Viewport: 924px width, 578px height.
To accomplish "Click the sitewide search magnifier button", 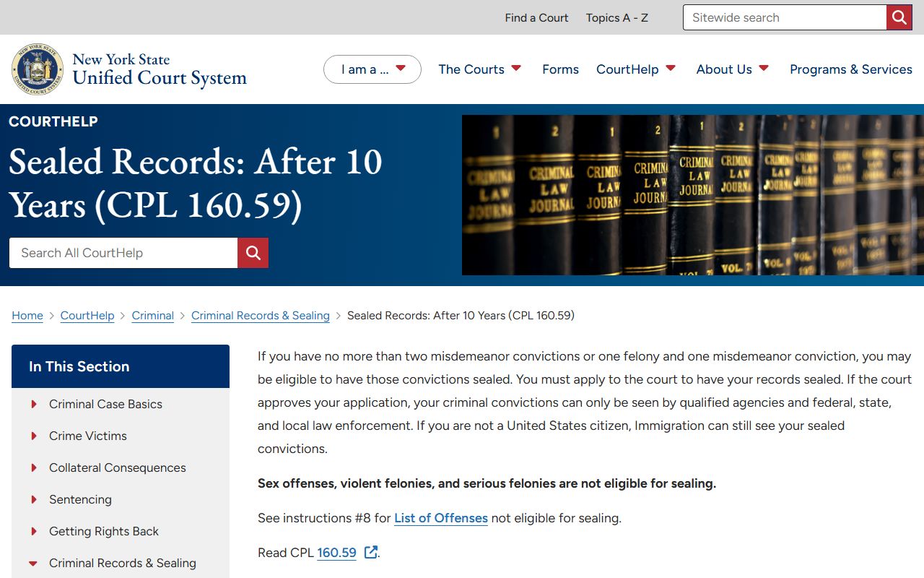I will (x=899, y=17).
